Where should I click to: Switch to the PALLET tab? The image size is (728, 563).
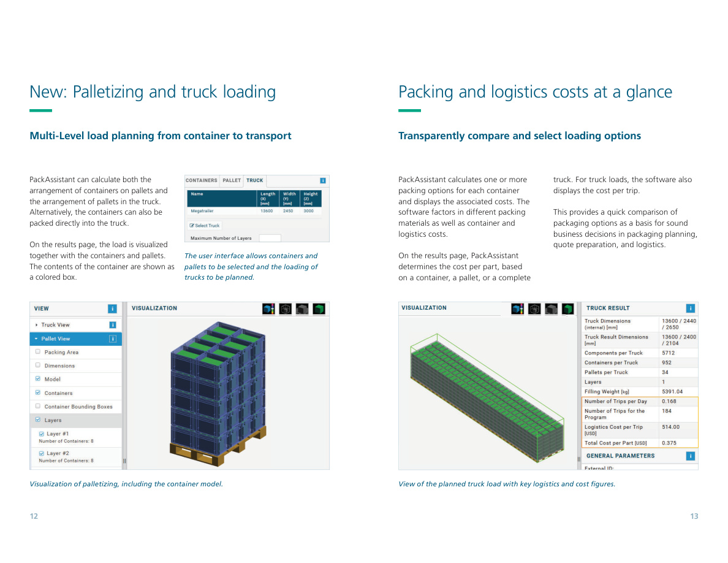tap(232, 180)
